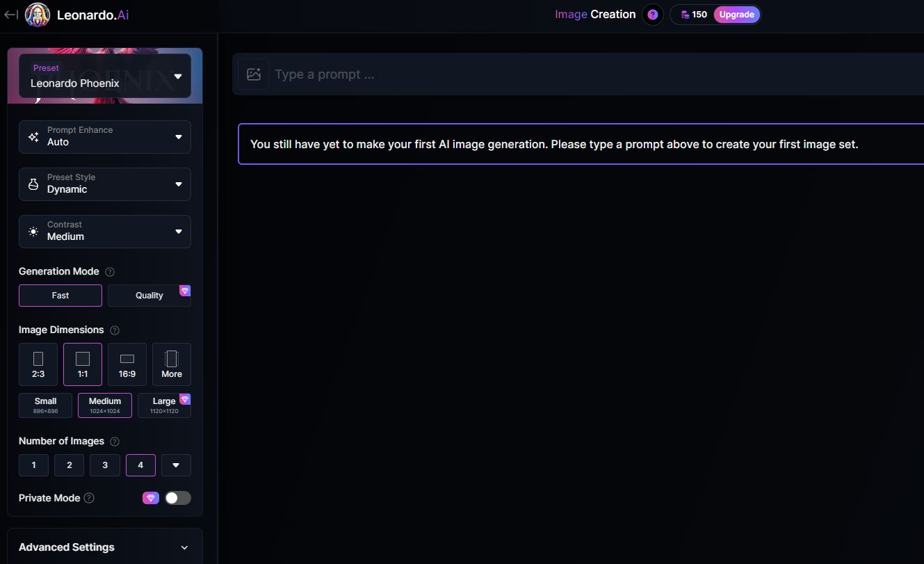Click the Generation Mode label
The height and width of the screenshot is (564, 924).
(59, 271)
